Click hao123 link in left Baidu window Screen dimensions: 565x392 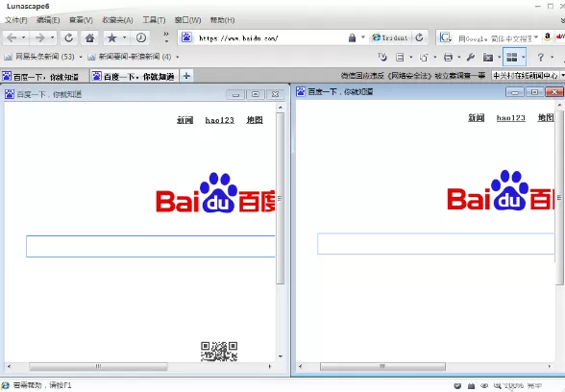219,120
